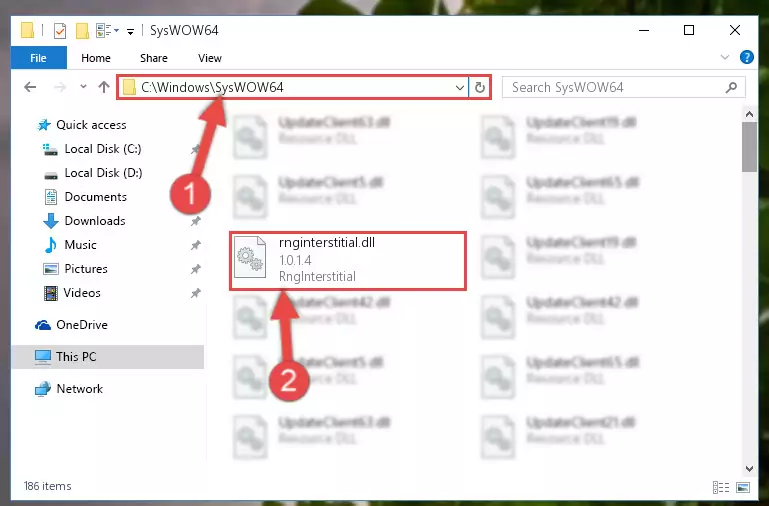Click the New folder icon in title bar
Screen dimensions: 769x506
coord(82,30)
